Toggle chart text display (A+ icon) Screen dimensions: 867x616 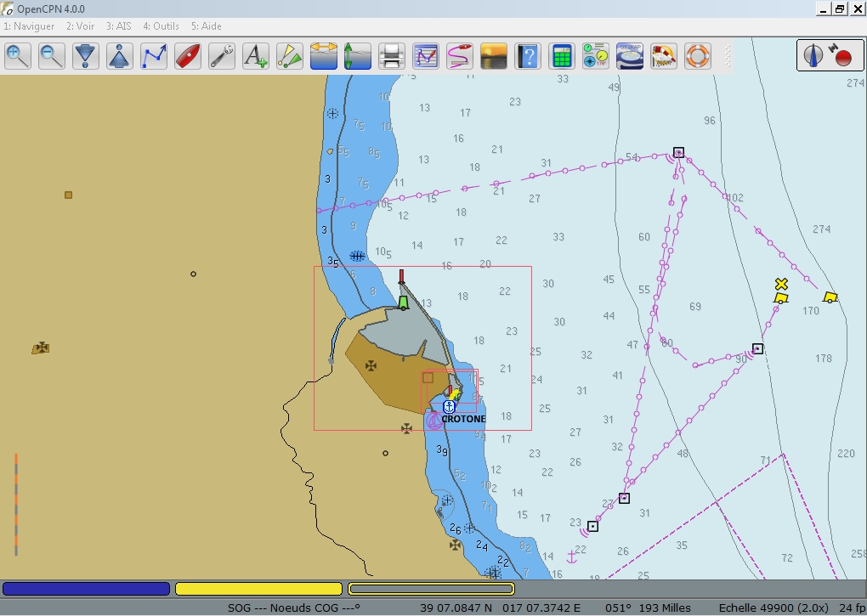click(256, 57)
